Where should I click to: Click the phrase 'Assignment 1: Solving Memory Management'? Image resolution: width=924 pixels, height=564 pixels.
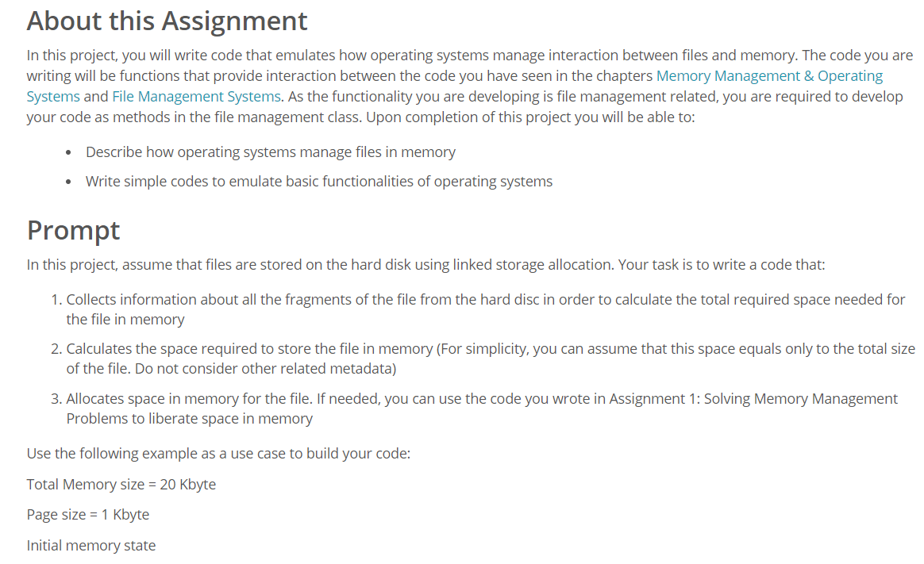coord(753,398)
